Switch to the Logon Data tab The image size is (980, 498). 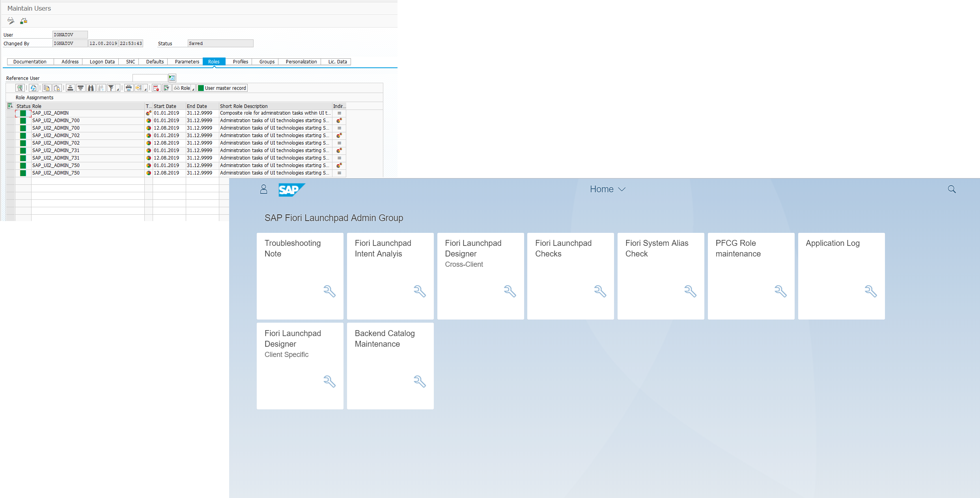(x=102, y=62)
